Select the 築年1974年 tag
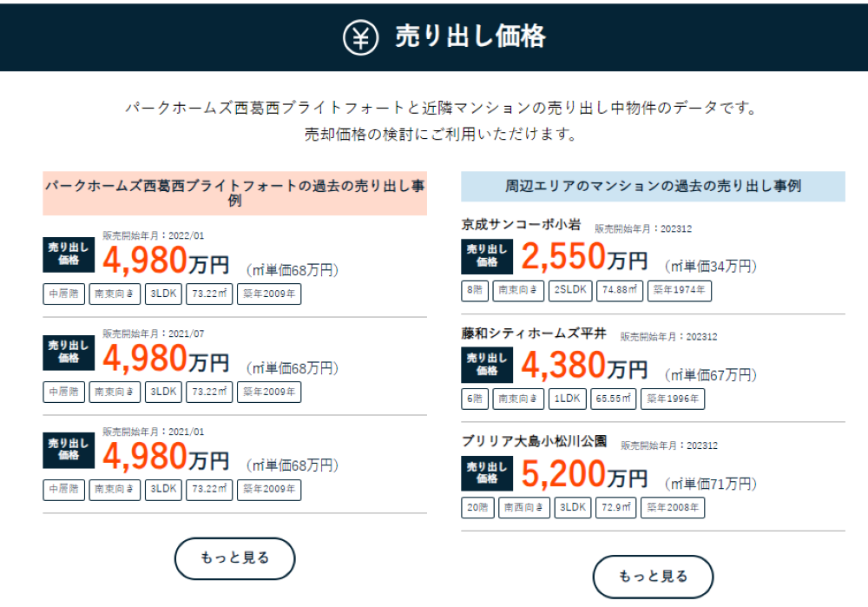The width and height of the screenshot is (868, 607). click(x=680, y=290)
